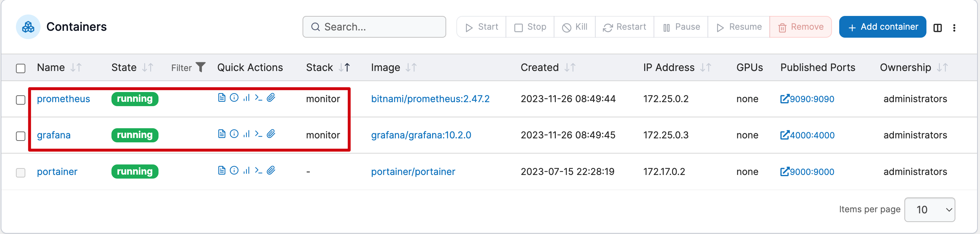Sort containers by Image column
This screenshot has height=234, width=980.
coord(411,68)
